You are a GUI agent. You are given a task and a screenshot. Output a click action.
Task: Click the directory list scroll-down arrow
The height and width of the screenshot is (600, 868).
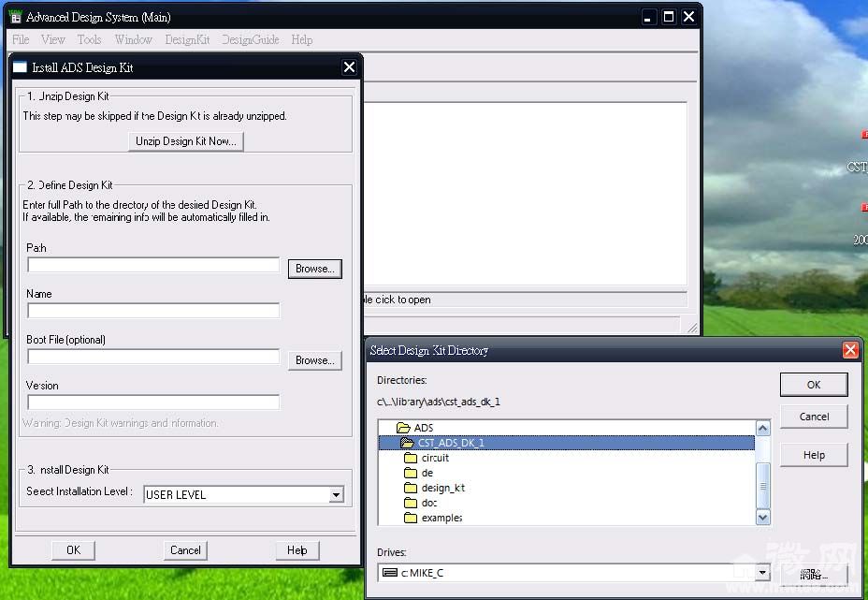pos(763,518)
